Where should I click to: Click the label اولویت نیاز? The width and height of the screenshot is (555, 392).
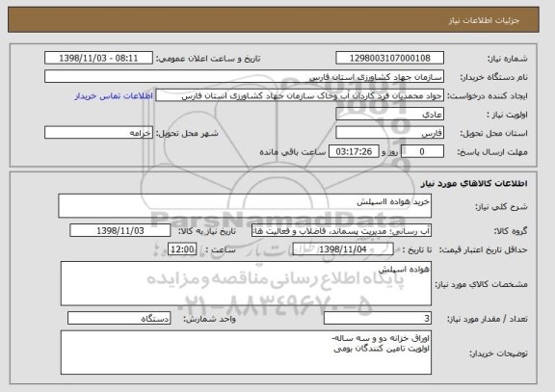[507, 115]
